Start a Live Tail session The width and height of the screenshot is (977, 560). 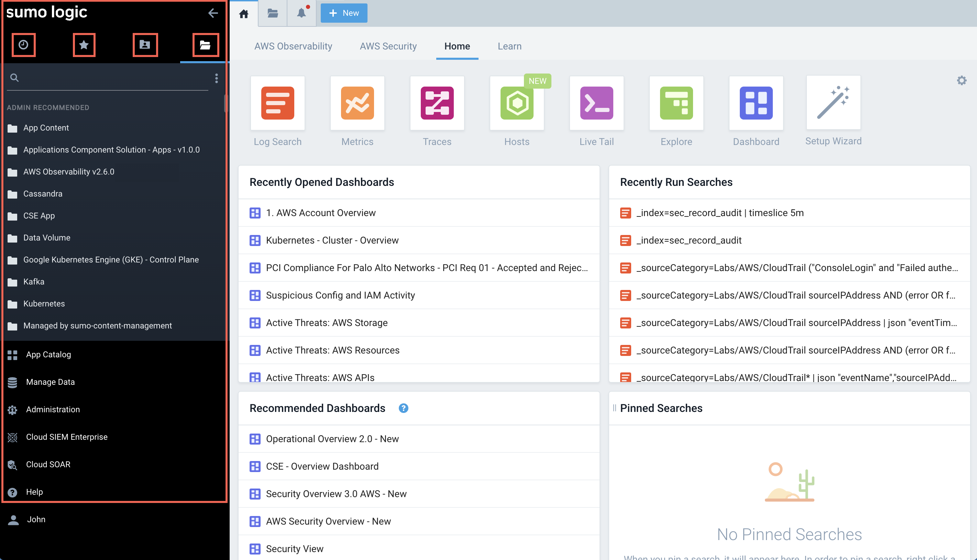click(x=596, y=103)
